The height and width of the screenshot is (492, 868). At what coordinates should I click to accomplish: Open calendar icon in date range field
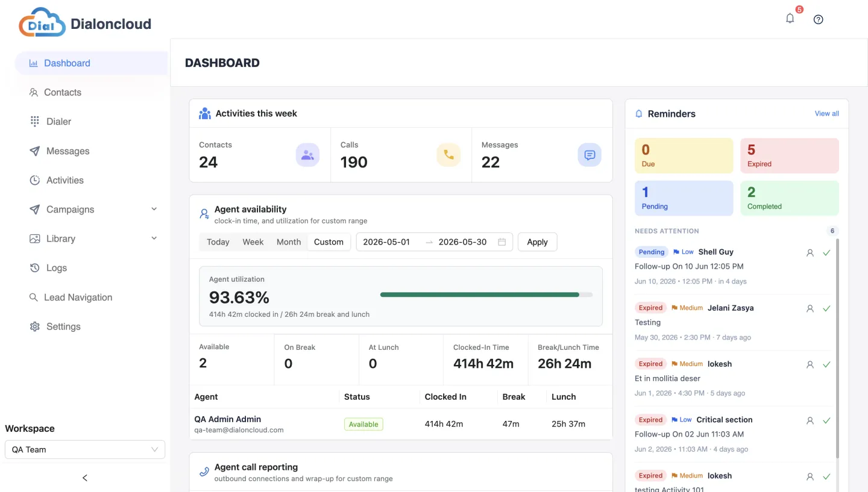502,242
